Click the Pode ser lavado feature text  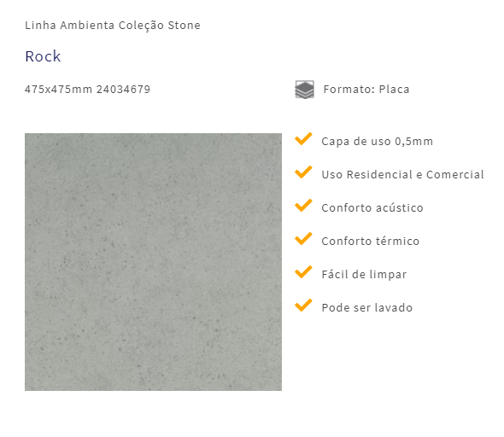[x=366, y=307]
